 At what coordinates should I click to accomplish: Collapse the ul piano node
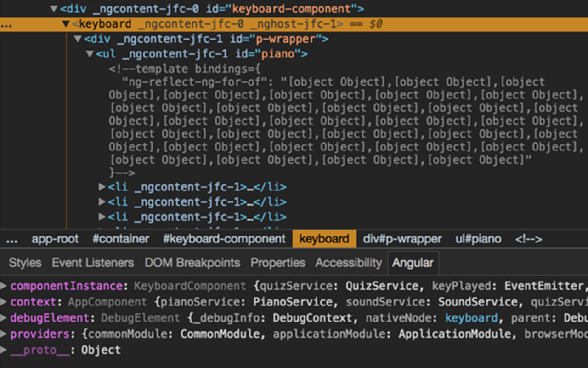coord(90,54)
